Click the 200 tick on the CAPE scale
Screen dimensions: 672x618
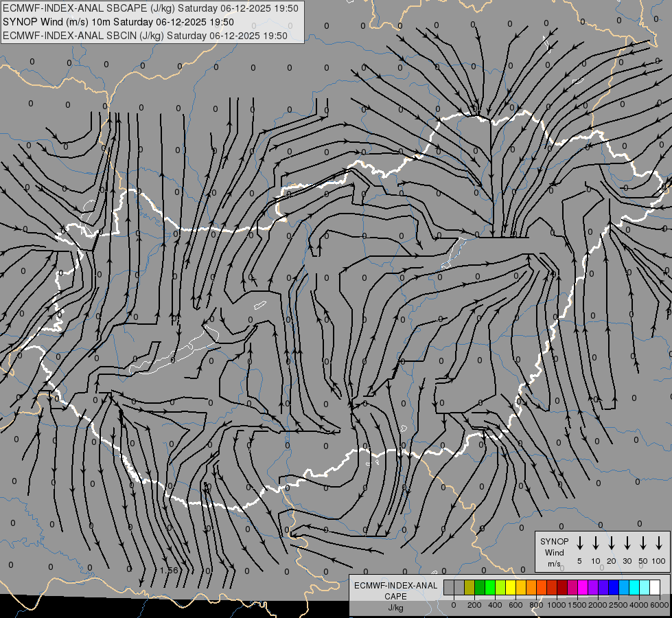click(x=474, y=605)
